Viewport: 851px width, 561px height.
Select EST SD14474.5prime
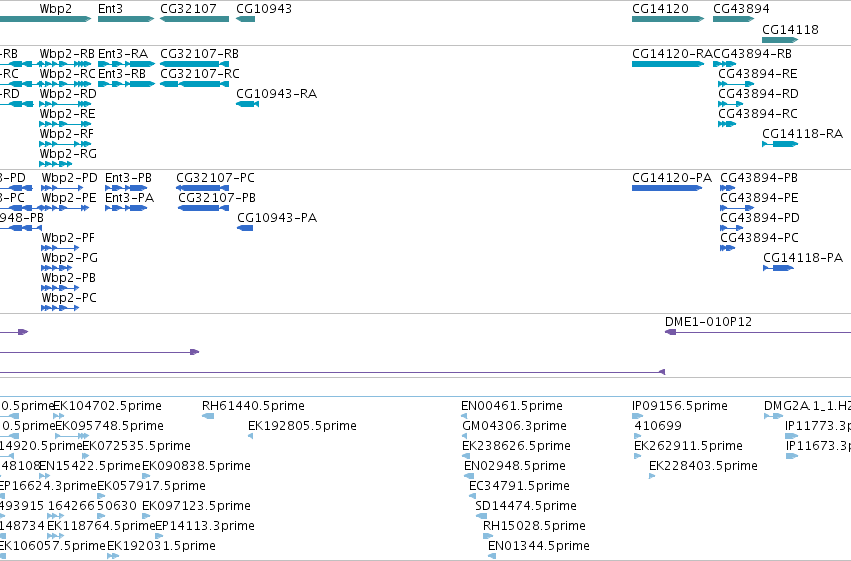(x=481, y=516)
